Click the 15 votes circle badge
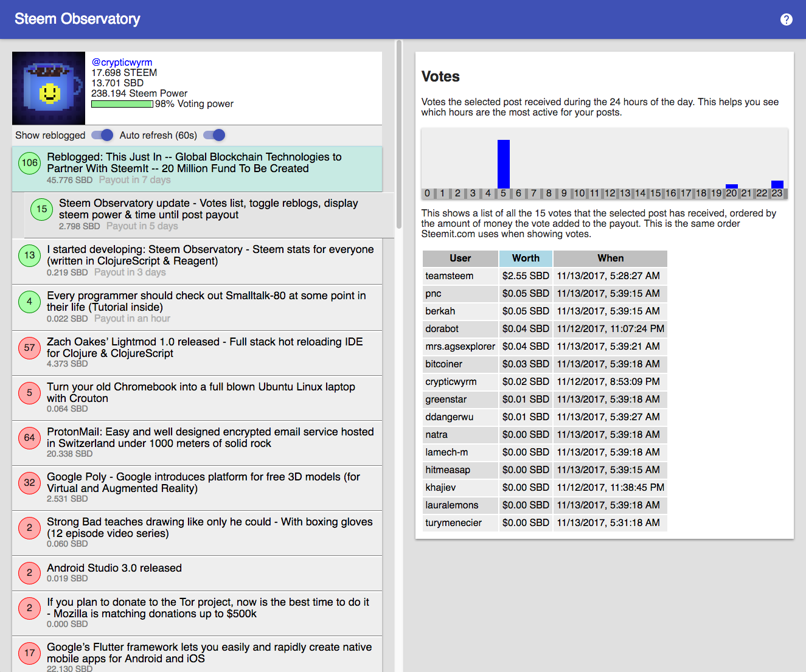 click(x=41, y=209)
